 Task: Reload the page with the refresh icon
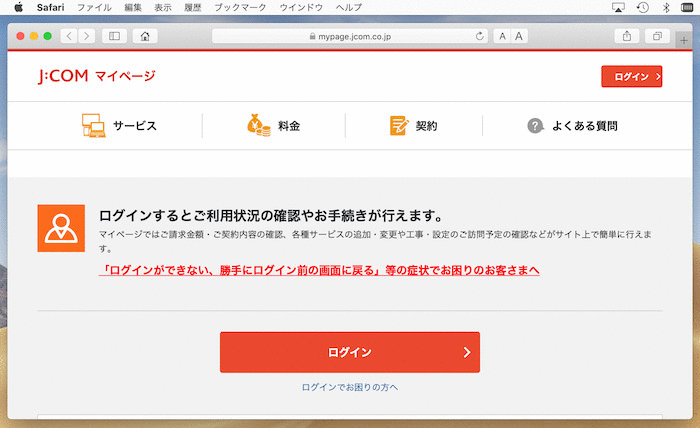[x=479, y=36]
